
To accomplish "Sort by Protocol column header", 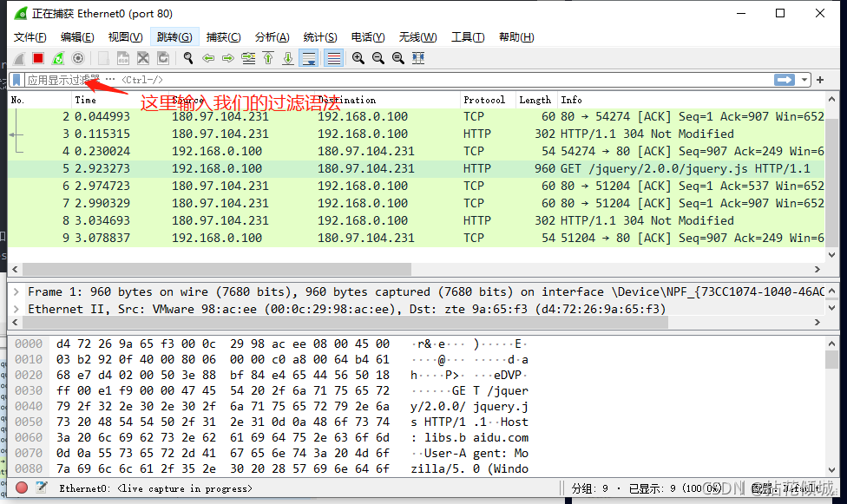I will tap(488, 100).
